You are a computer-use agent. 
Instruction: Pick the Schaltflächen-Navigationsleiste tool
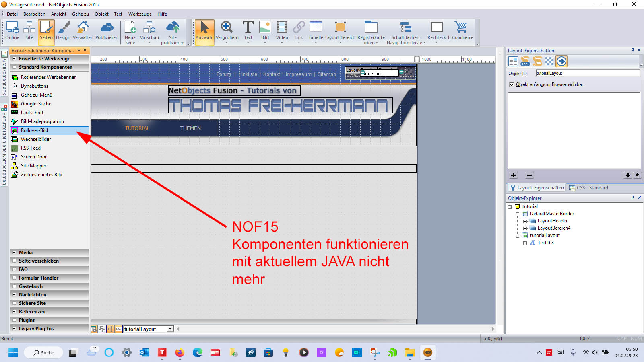pyautogui.click(x=406, y=33)
